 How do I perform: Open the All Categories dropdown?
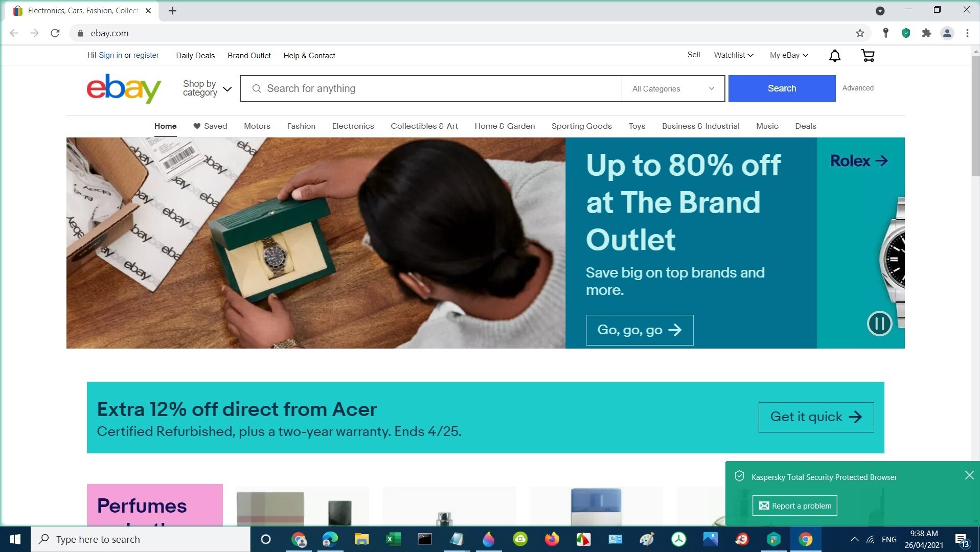(673, 88)
